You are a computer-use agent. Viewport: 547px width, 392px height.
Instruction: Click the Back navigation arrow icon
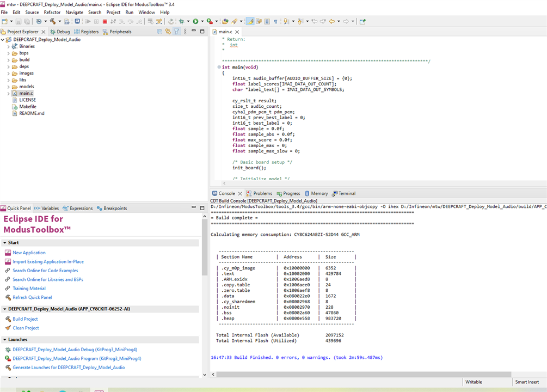[x=332, y=21]
